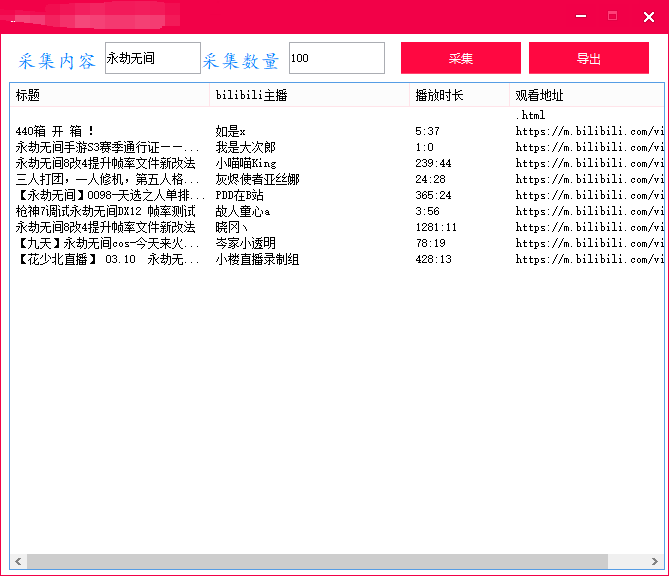
Task: Click the streamer name 如是x
Action: point(230,131)
